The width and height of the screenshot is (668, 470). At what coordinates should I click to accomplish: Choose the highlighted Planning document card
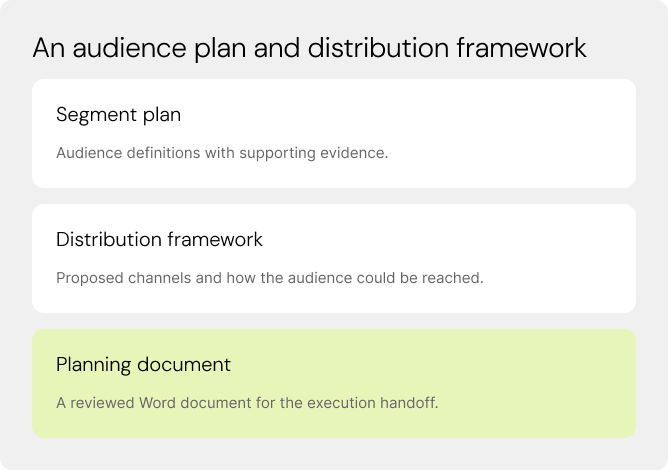(x=334, y=383)
